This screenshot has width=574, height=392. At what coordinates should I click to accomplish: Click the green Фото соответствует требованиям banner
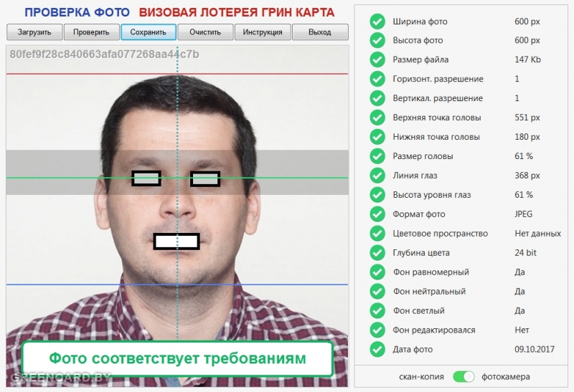tap(177, 358)
